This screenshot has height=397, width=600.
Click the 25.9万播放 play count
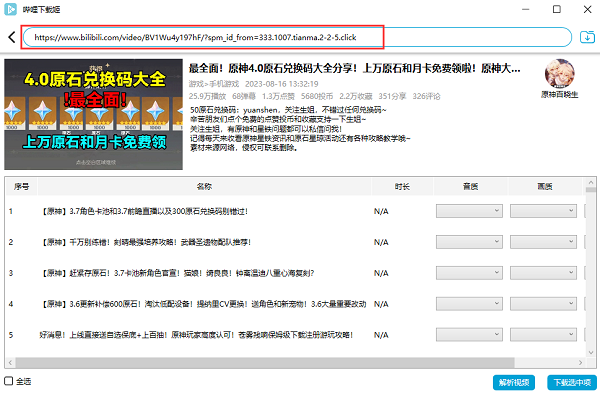(x=207, y=96)
